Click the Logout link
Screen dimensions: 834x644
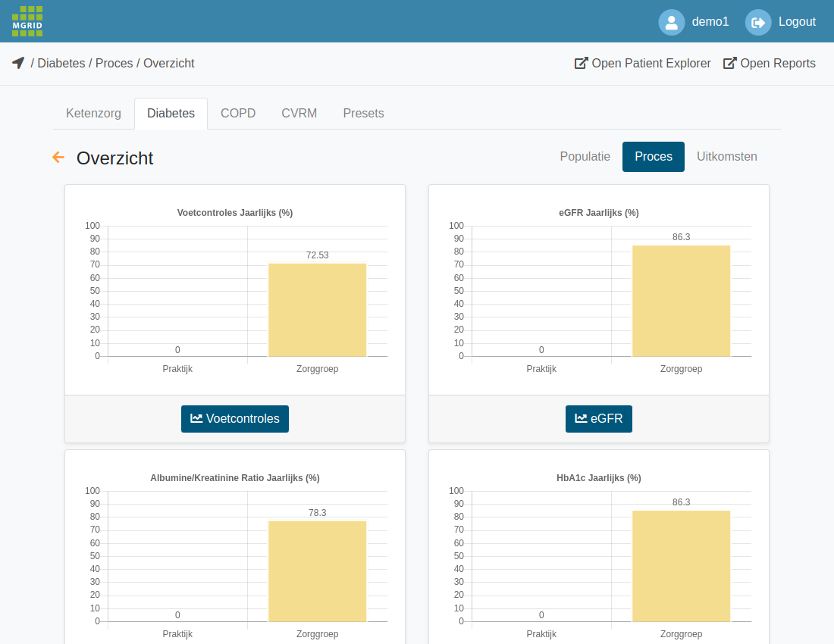(x=797, y=22)
